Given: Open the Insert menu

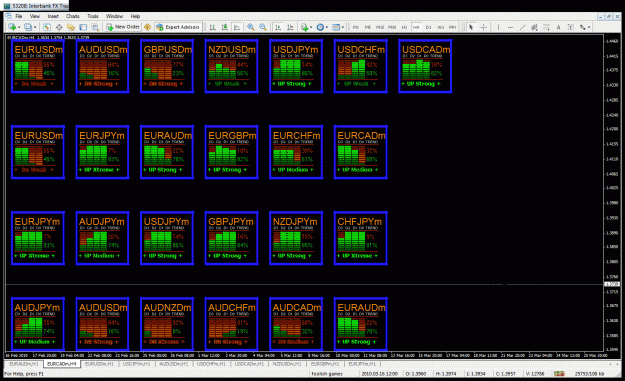Looking at the screenshot, I should point(53,16).
